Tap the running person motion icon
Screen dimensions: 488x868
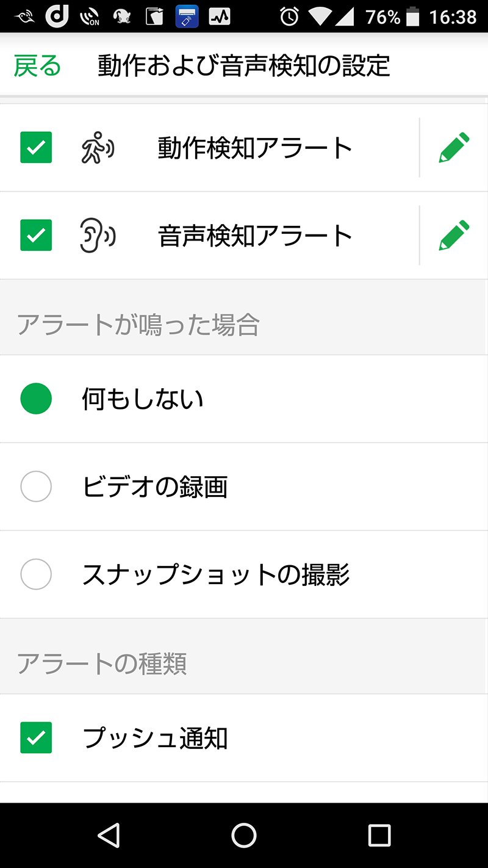(x=98, y=148)
